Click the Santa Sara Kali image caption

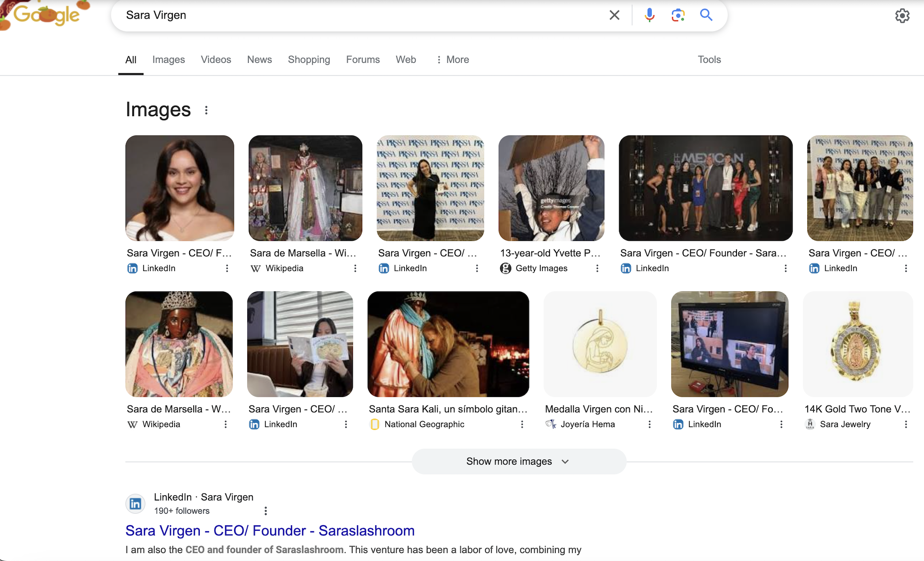tap(448, 409)
